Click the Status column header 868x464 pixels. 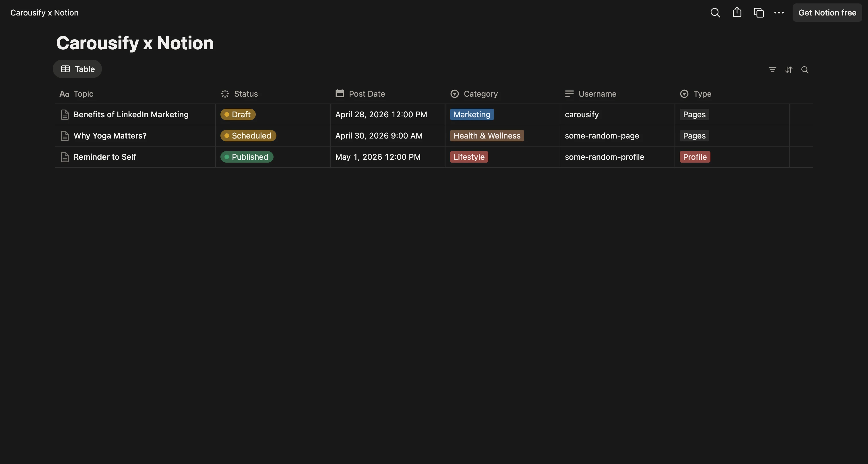pos(273,94)
